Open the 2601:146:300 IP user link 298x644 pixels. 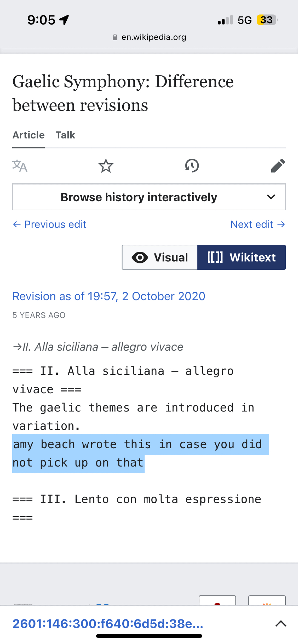pyautogui.click(x=108, y=624)
